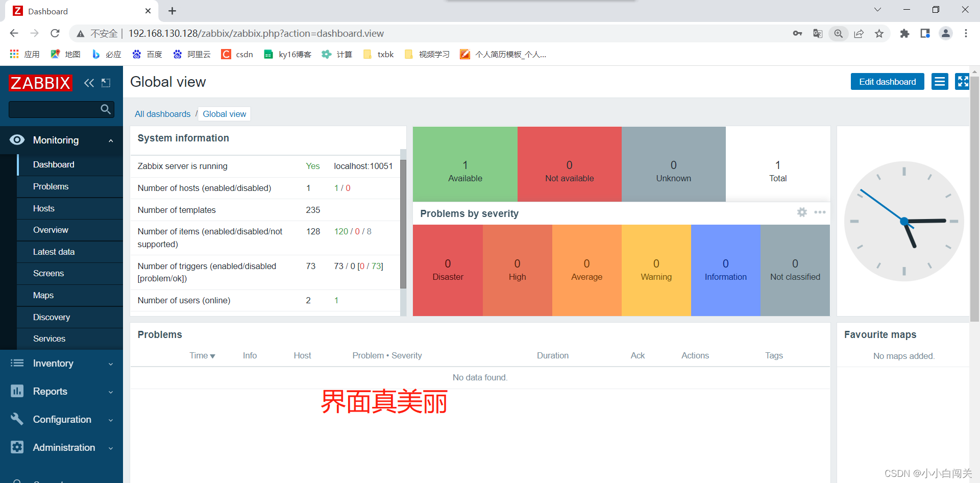Click the translate page icon

tap(818, 33)
